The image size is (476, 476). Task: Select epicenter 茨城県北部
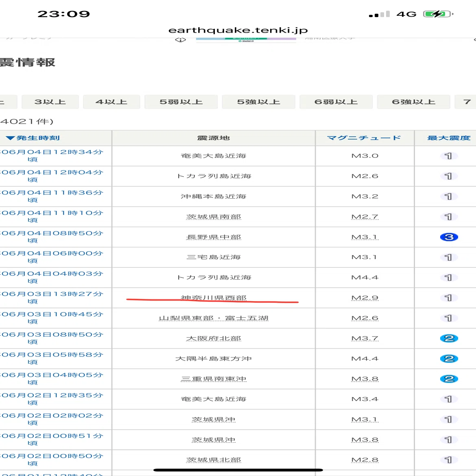(214, 460)
